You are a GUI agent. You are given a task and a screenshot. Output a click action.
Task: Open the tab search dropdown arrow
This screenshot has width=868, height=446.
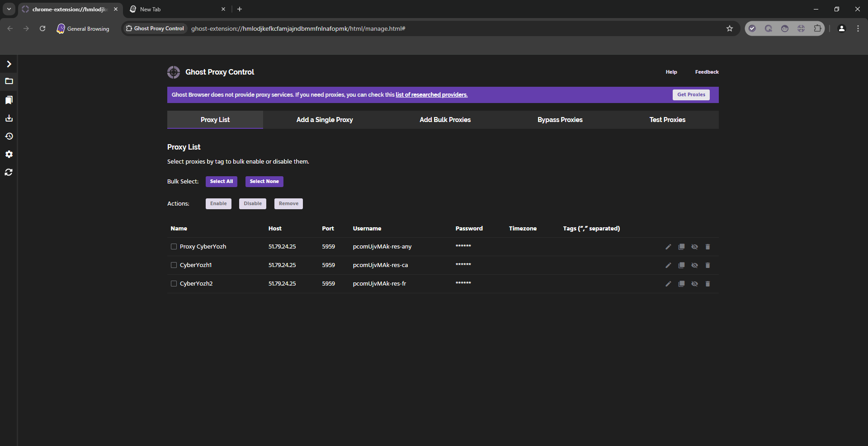click(x=9, y=9)
